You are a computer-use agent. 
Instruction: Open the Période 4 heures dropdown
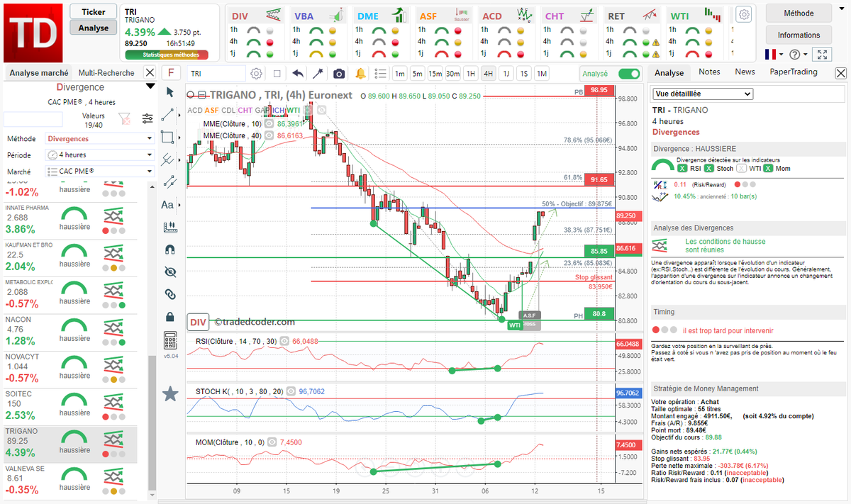click(99, 155)
